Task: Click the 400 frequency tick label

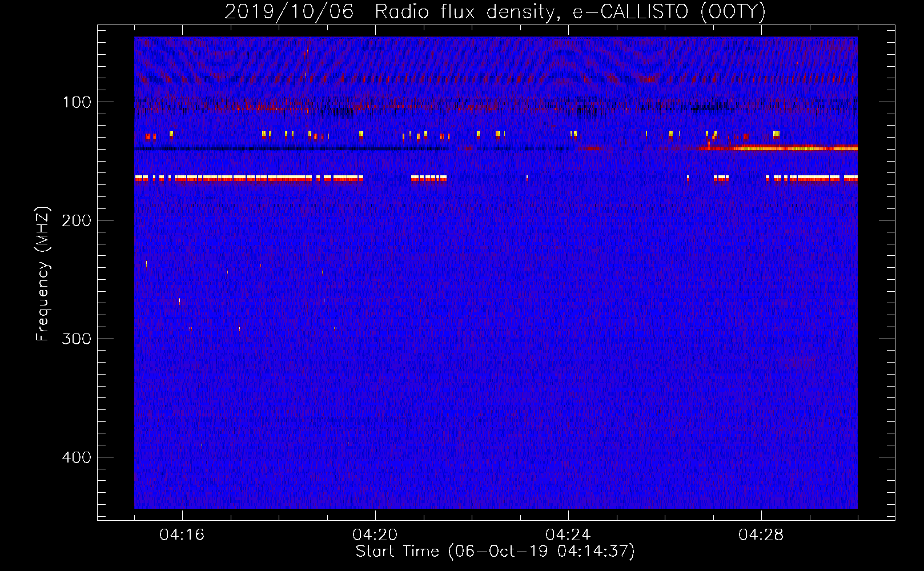Action: tap(77, 457)
